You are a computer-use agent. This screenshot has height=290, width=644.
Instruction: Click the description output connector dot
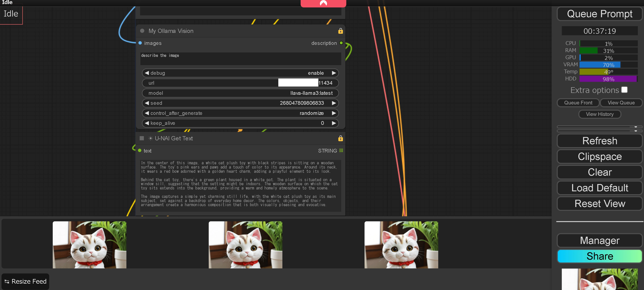pos(341,43)
